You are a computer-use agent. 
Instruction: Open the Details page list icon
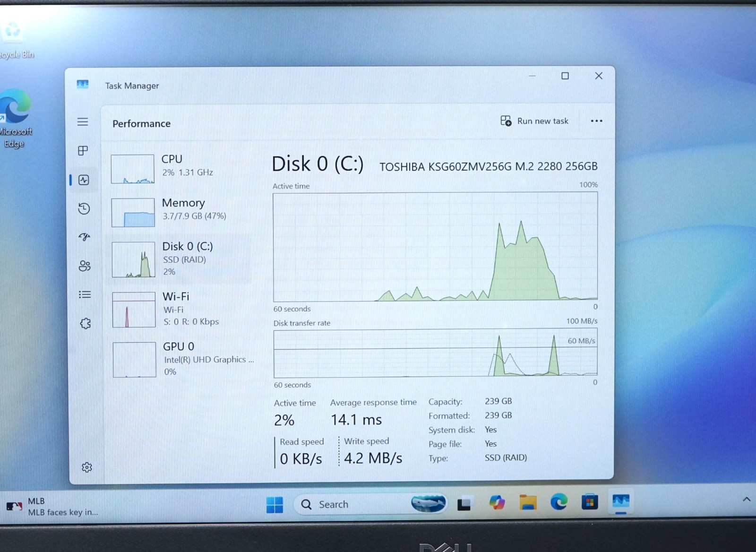tap(85, 294)
